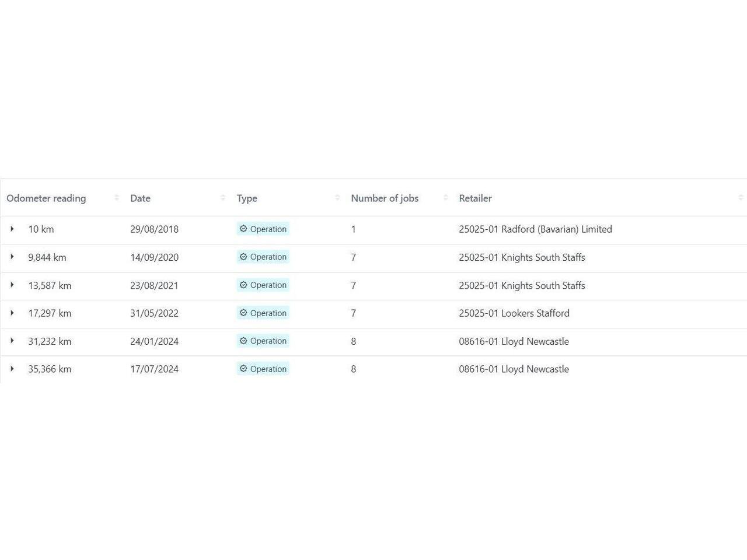Sort using Number of jobs arrows

(x=446, y=198)
